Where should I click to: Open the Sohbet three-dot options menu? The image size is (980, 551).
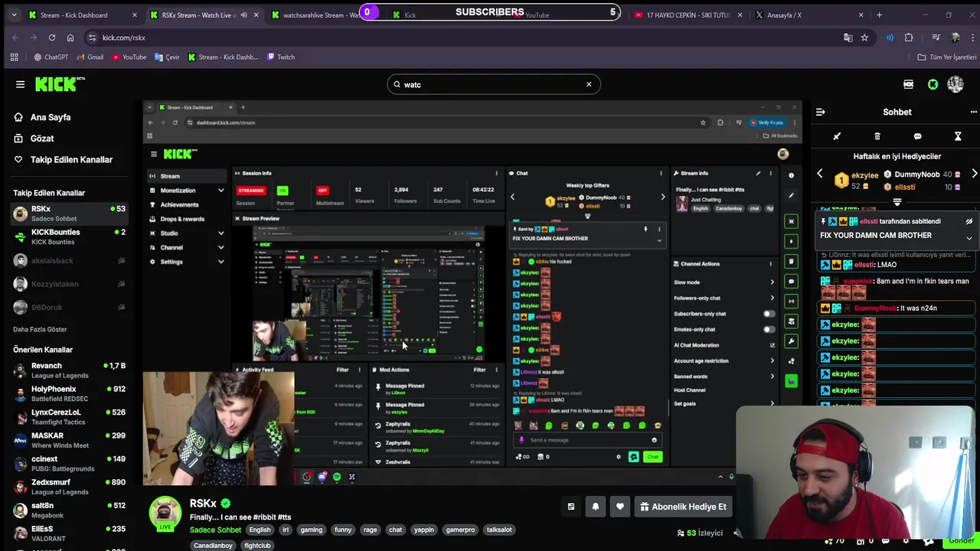(x=973, y=112)
